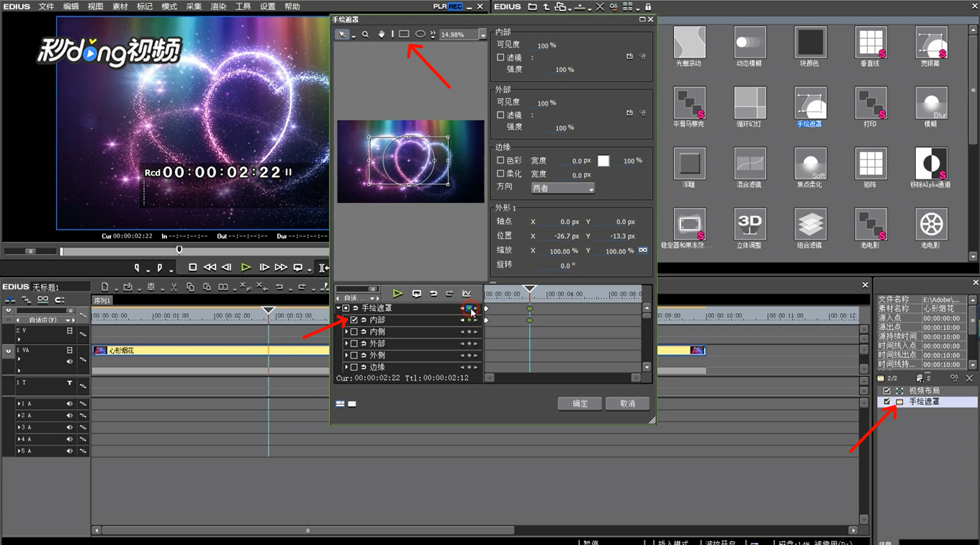Open the 工具 menu
This screenshot has height=545, width=980.
pos(243,6)
